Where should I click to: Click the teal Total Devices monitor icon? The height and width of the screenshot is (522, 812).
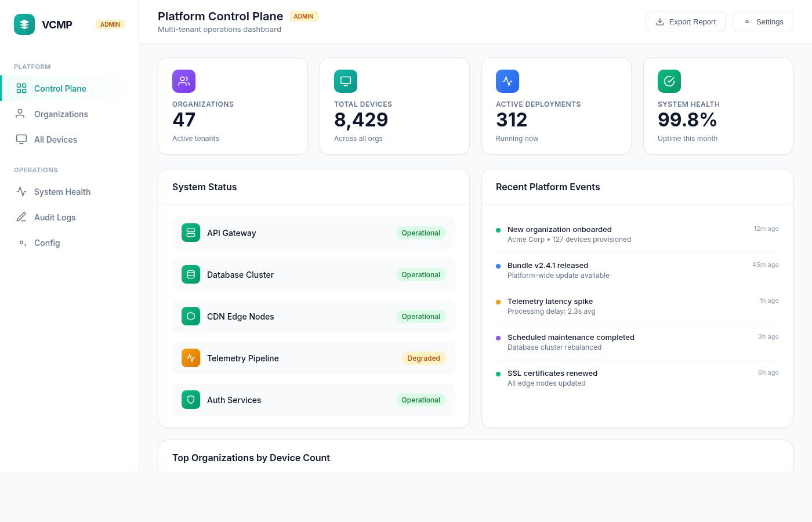[346, 81]
